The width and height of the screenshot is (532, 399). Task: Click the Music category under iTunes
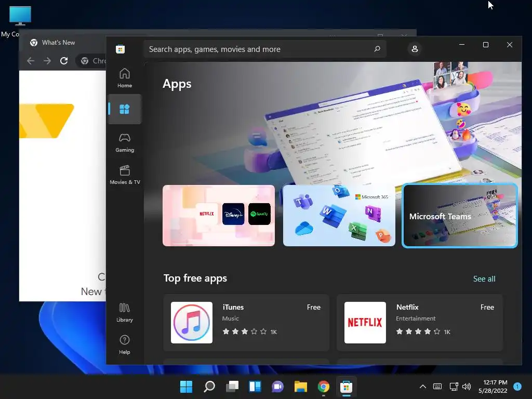tap(230, 318)
